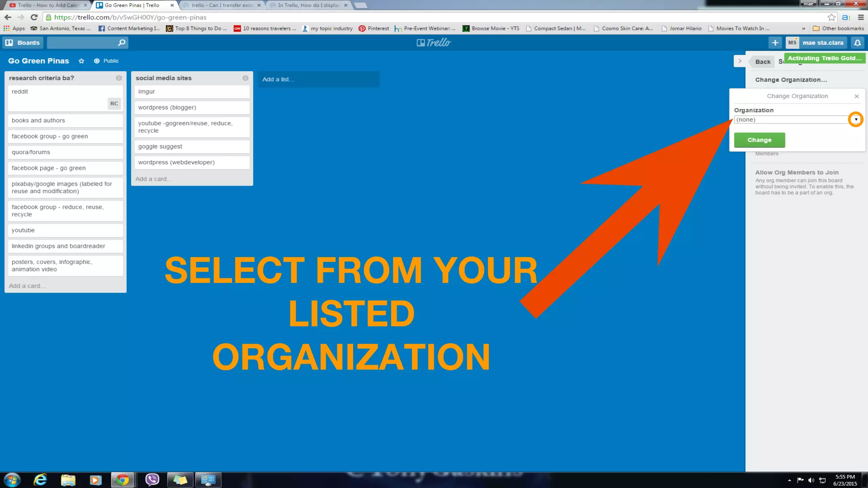Open the facebook page - go green card
Screen dimensions: 868x488
(65, 168)
